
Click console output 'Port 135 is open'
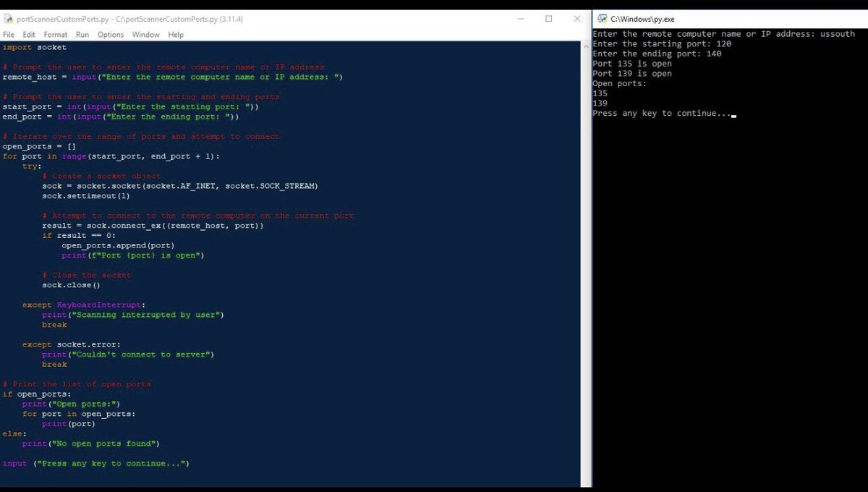click(x=632, y=64)
